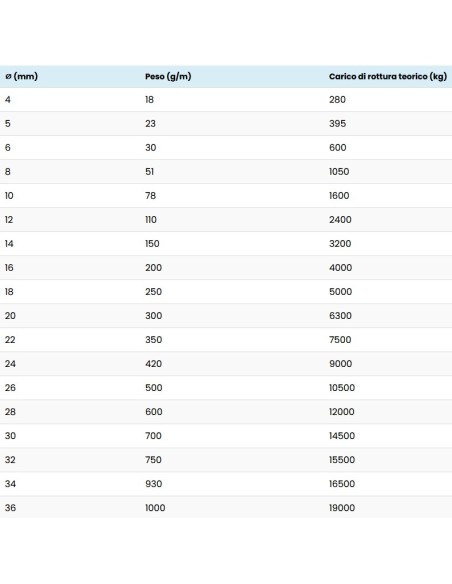Select the weight cell showing 30
The image size is (452, 584).
pyautogui.click(x=150, y=147)
